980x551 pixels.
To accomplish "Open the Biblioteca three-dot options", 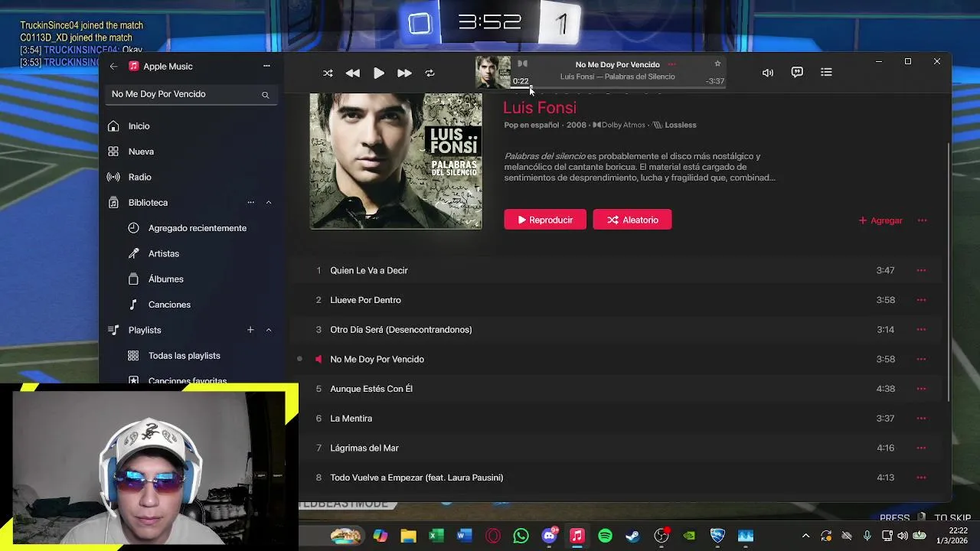I will point(250,202).
